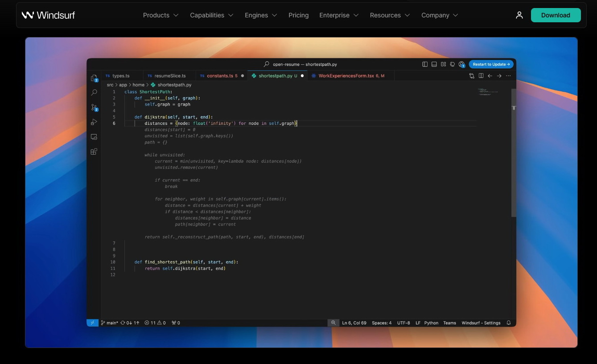Click the zoom magnifier in status bar
The height and width of the screenshot is (364, 597).
tap(333, 323)
